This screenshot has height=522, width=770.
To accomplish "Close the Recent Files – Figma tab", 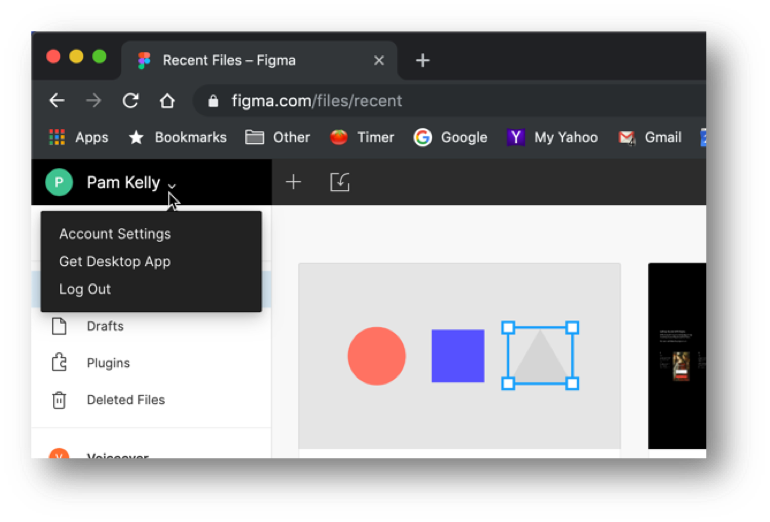I will (379, 60).
